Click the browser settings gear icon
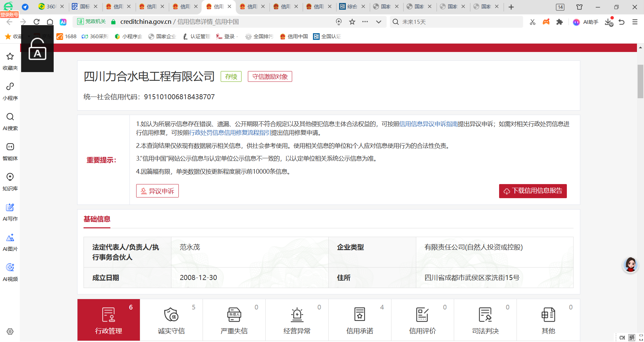The width and height of the screenshot is (644, 342). pyautogui.click(x=10, y=331)
